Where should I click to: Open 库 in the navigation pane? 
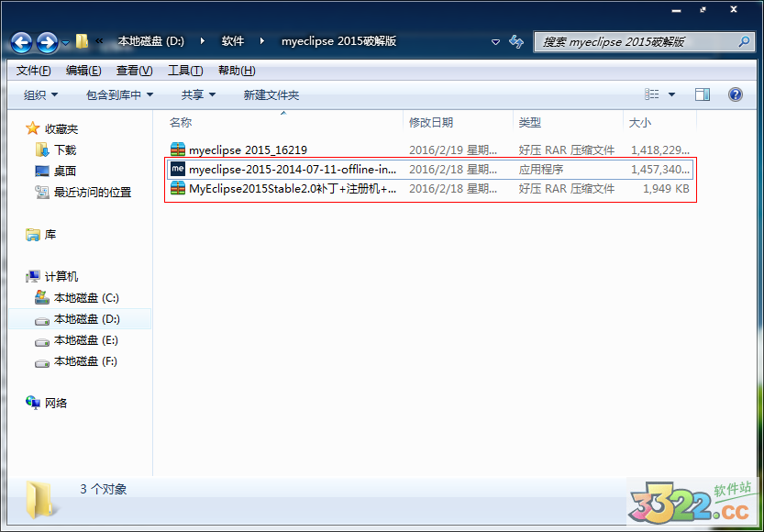tap(50, 235)
